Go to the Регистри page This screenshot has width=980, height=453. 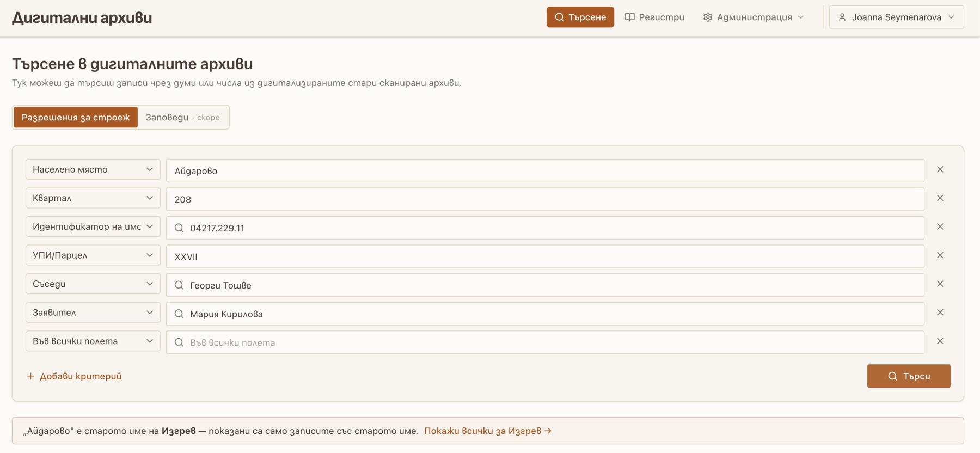click(654, 17)
